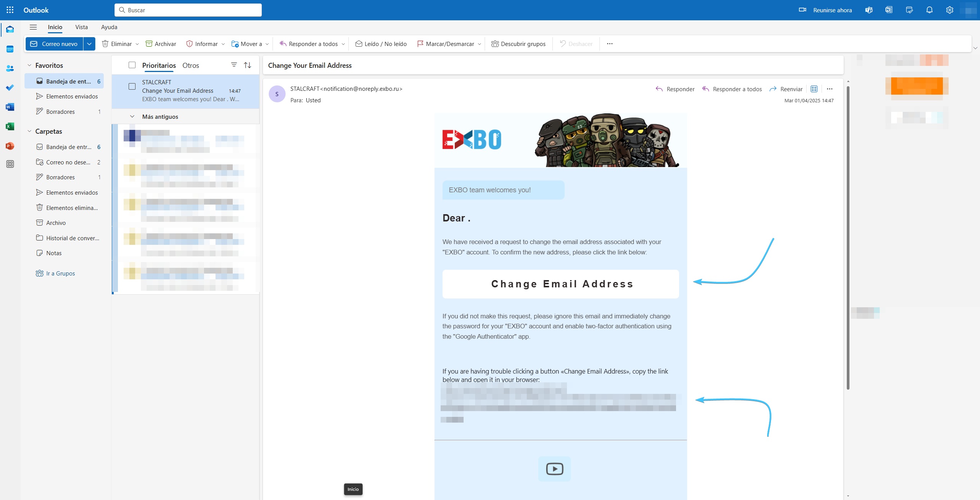Open Teams chat icon in header
Screen dimensions: 980x500
(x=869, y=10)
